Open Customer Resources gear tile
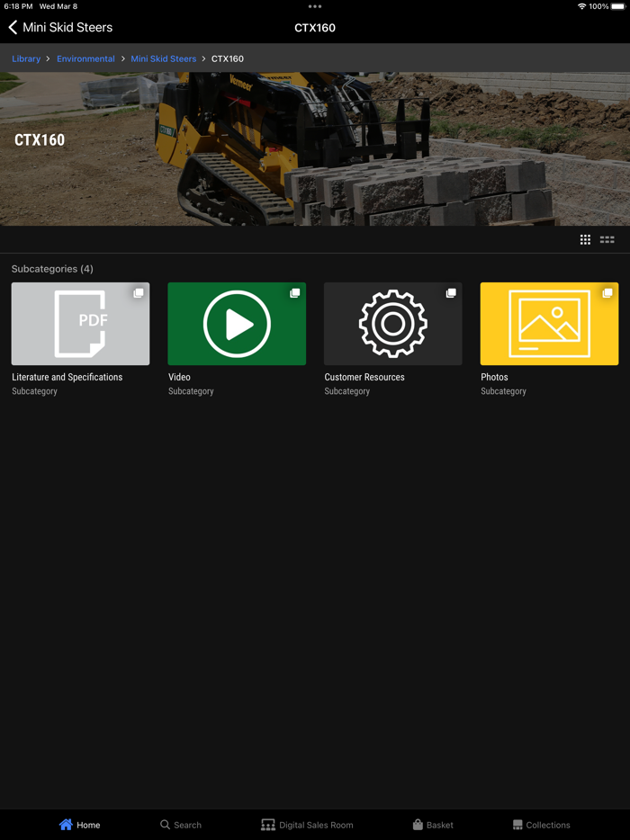 (393, 324)
